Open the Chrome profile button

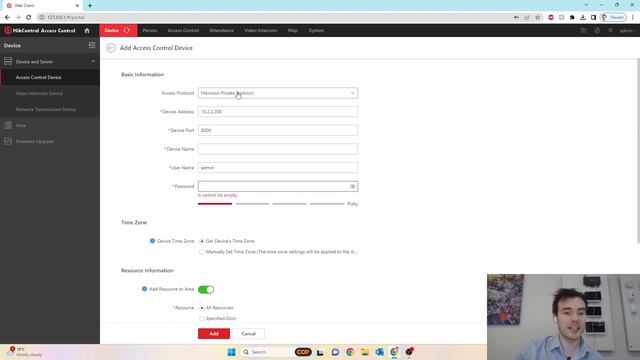click(613, 17)
